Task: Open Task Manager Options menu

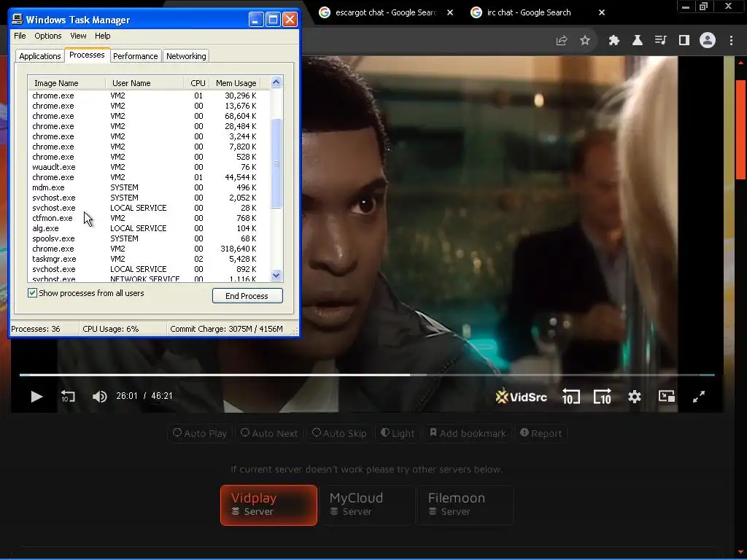Action: click(x=47, y=36)
